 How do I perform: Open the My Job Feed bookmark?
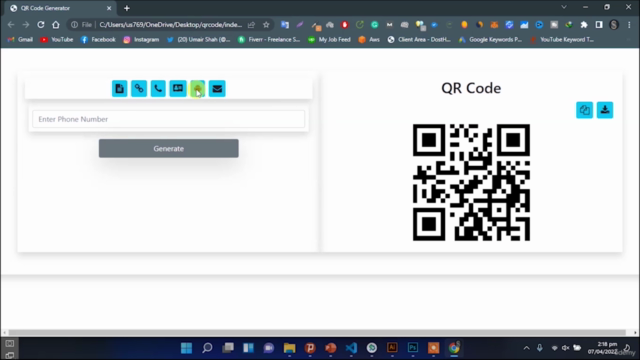click(329, 40)
